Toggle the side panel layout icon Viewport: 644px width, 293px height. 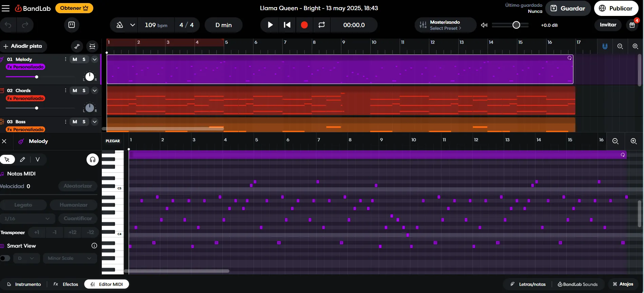[x=72, y=25]
